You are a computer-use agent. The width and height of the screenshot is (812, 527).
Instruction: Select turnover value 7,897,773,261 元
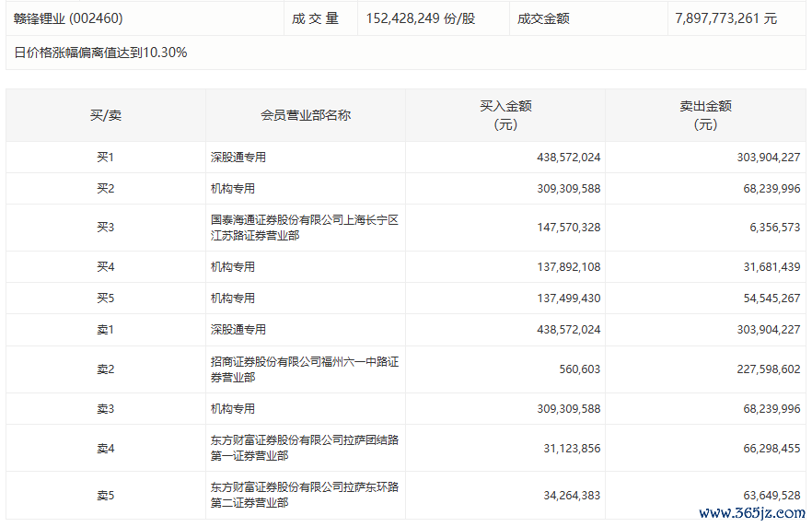[726, 18]
